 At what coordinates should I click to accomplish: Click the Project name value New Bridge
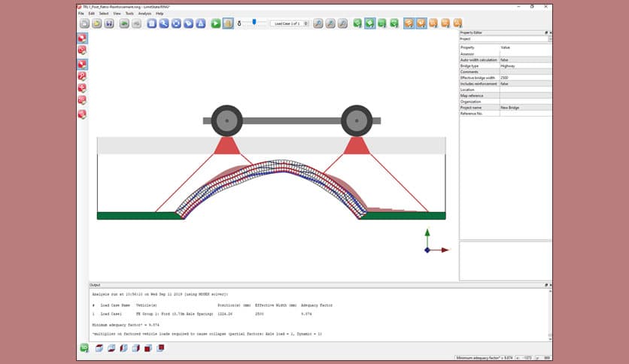(x=525, y=108)
